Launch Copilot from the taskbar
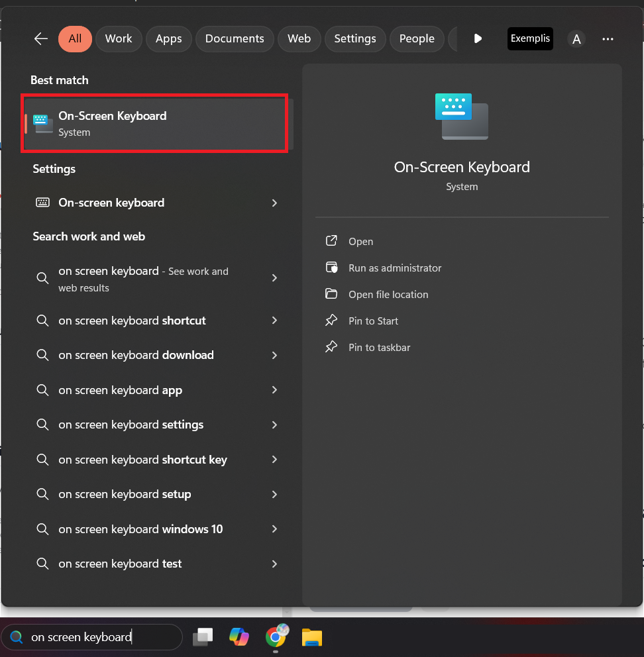 [239, 637]
